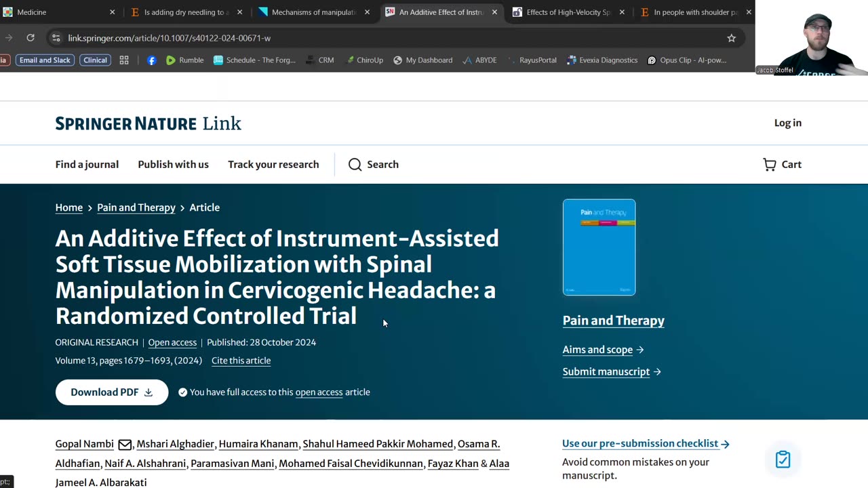Close the 'In people with shoulder' tab
This screenshot has width=868, height=488.
(x=749, y=12)
